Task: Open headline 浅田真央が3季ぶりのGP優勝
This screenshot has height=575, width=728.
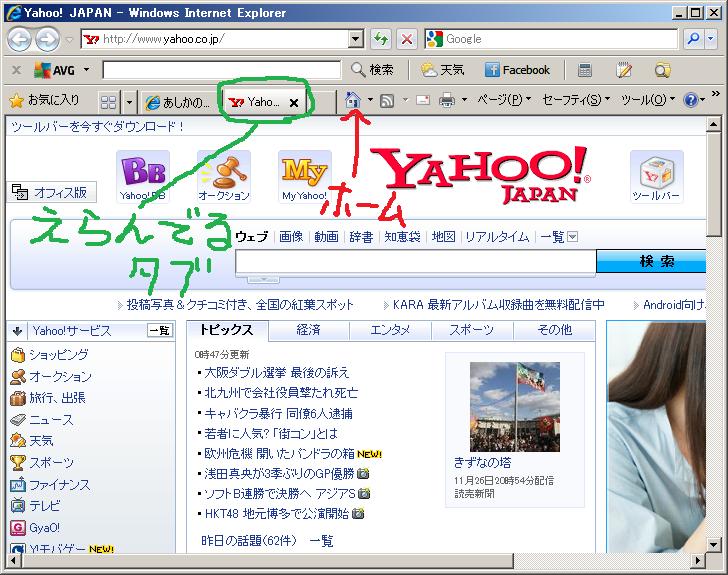Action: 279,474
